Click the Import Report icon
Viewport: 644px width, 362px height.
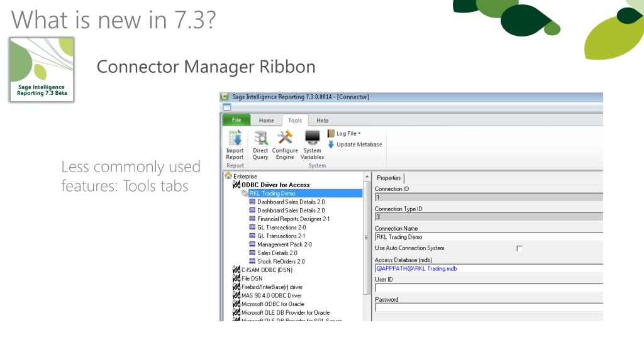click(x=235, y=138)
